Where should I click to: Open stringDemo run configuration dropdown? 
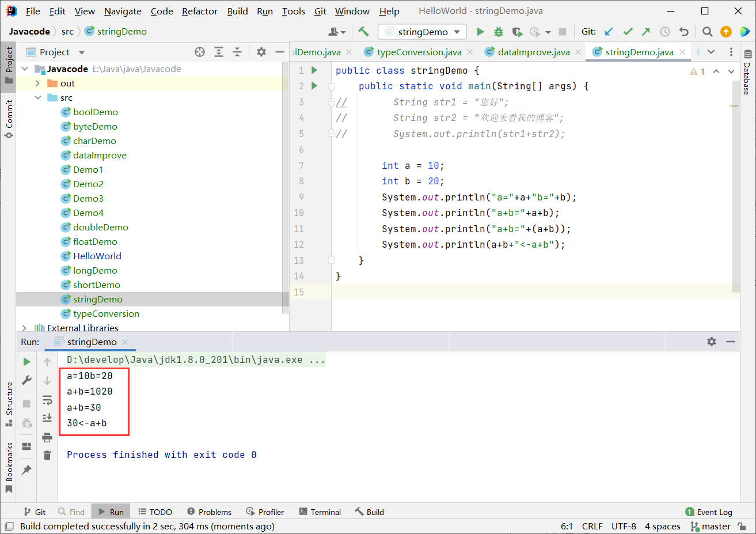pos(423,32)
